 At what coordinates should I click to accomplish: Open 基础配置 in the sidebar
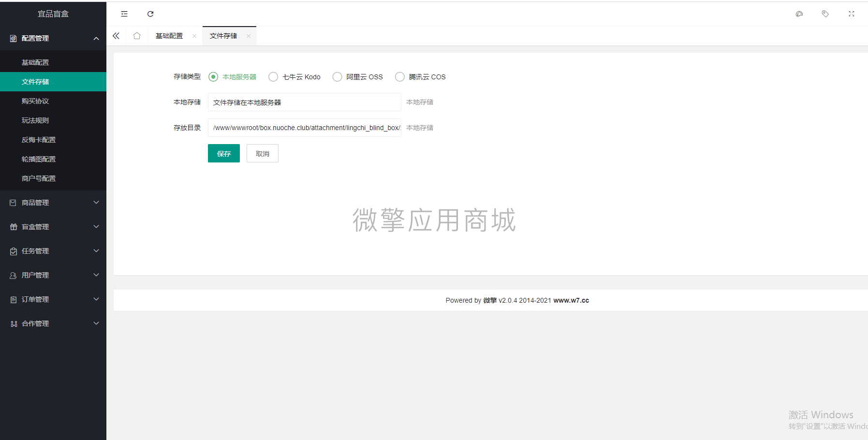[53, 62]
